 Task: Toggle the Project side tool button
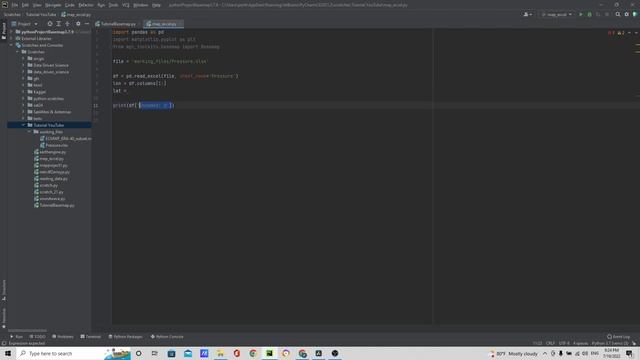click(x=4, y=31)
